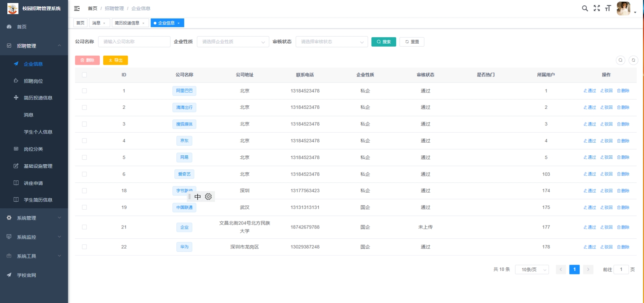Open the header search magnifier icon
The width and height of the screenshot is (644, 303).
click(x=585, y=8)
